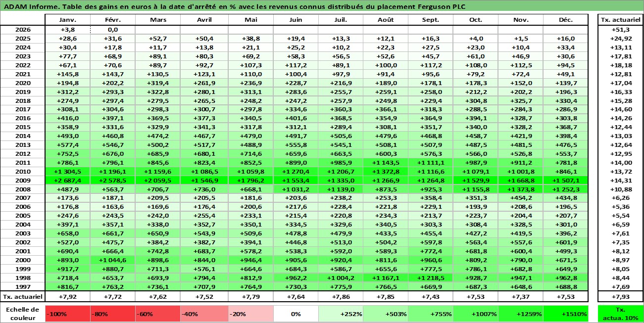Viewport: 644px width, 323px height.
Task: Click the 'Mars' column header
Action: pyautogui.click(x=157, y=20)
